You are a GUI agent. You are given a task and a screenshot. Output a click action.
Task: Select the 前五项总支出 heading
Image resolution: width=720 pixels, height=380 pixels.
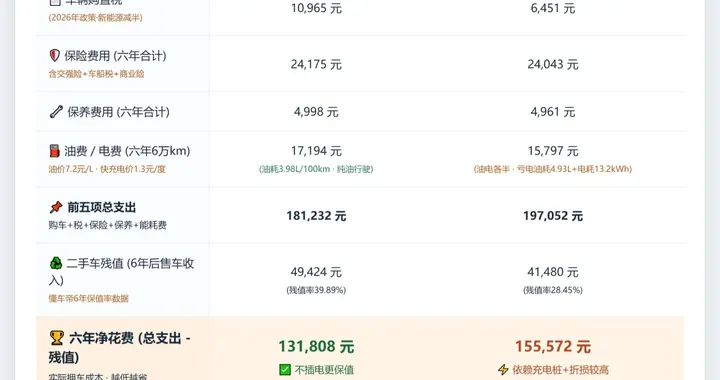click(101, 207)
